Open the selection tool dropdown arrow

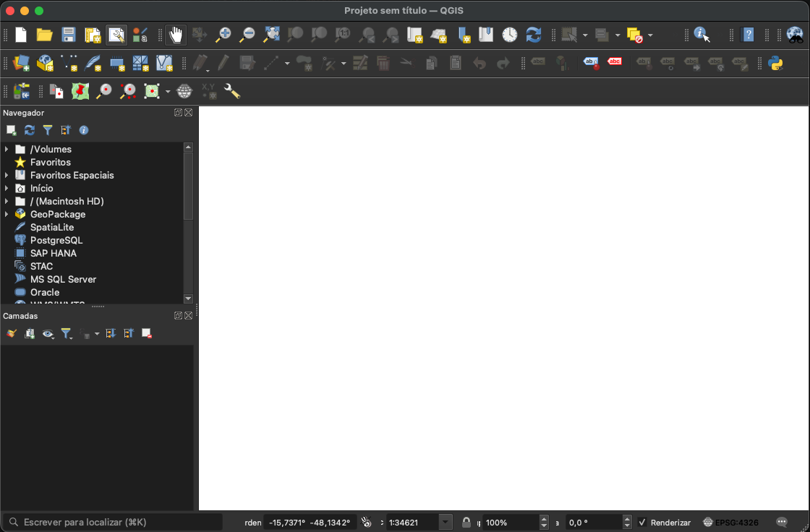pos(585,35)
